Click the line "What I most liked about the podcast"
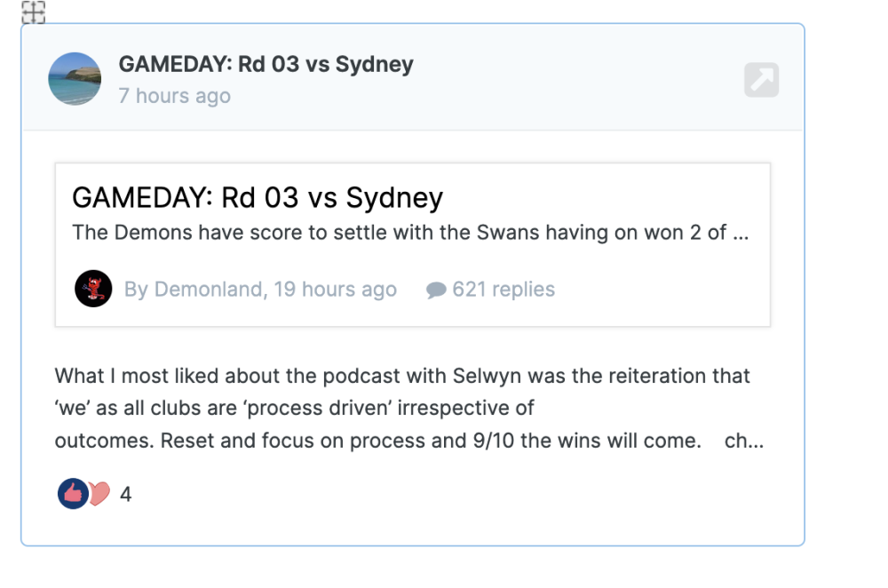Screen dimensions: 888x588 point(402,376)
